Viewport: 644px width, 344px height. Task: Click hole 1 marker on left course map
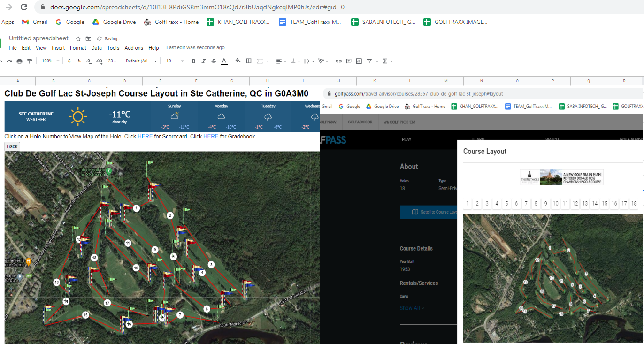[x=136, y=208]
